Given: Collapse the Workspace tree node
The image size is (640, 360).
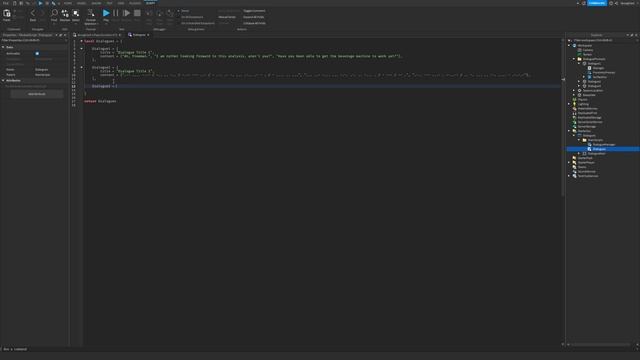Looking at the screenshot, I should [x=569, y=45].
